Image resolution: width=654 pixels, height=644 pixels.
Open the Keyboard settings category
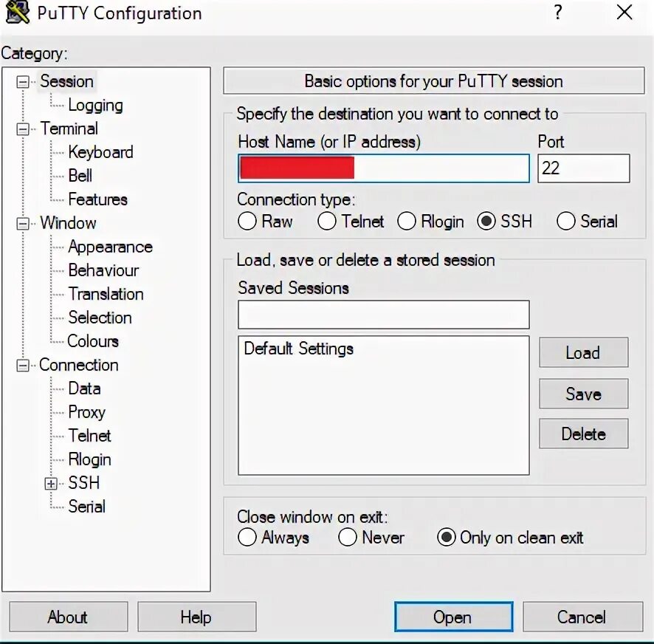100,152
